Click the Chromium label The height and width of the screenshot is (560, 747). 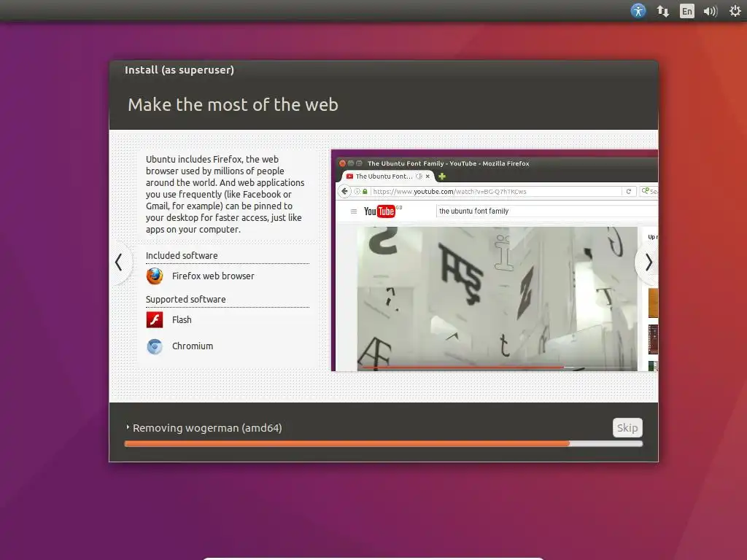point(193,346)
